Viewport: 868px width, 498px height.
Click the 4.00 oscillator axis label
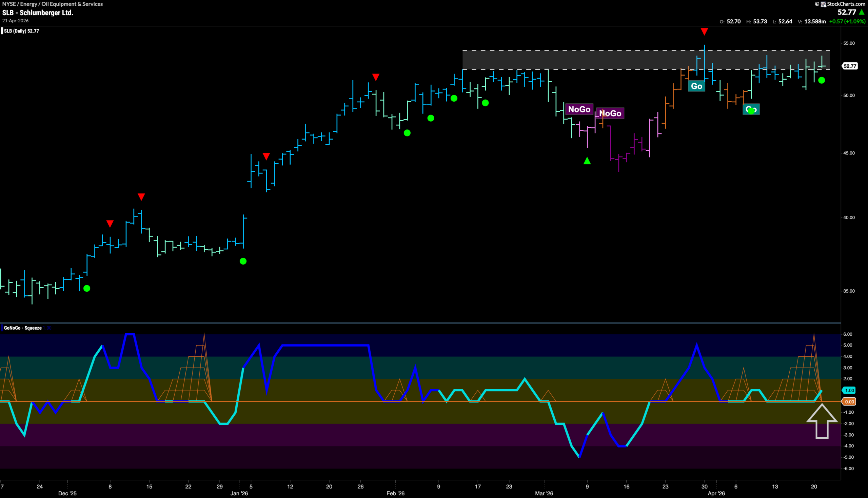(x=848, y=357)
